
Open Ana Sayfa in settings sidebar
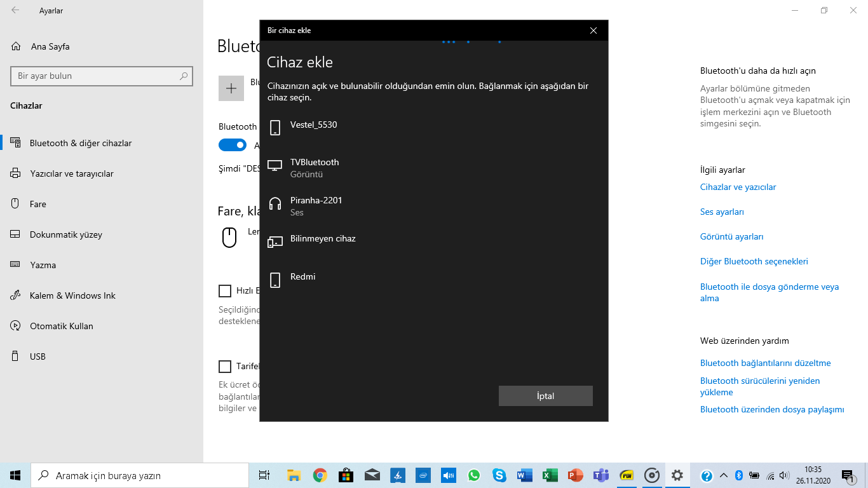tap(102, 46)
